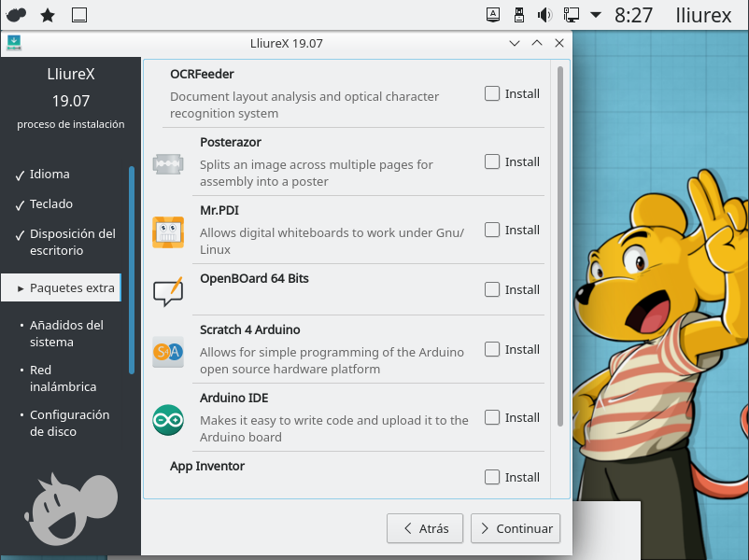Image resolution: width=749 pixels, height=560 pixels.
Task: Check Install for App Inventor
Action: click(492, 477)
